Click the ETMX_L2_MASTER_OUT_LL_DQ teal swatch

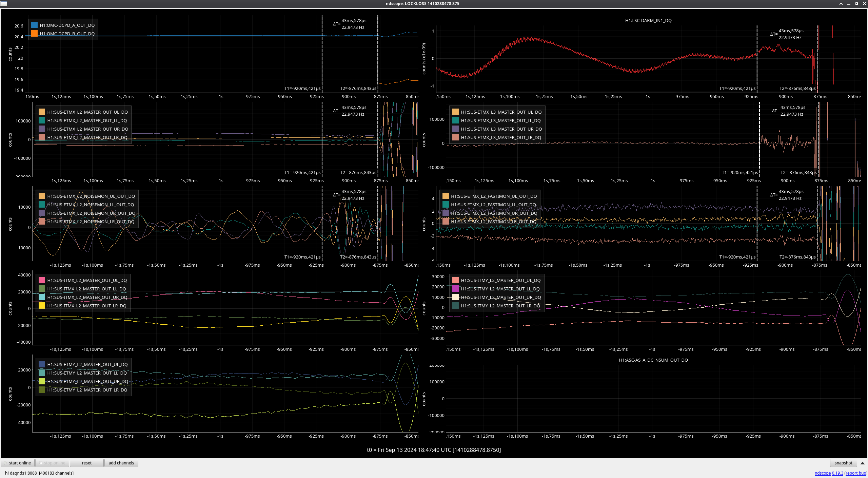[42, 120]
